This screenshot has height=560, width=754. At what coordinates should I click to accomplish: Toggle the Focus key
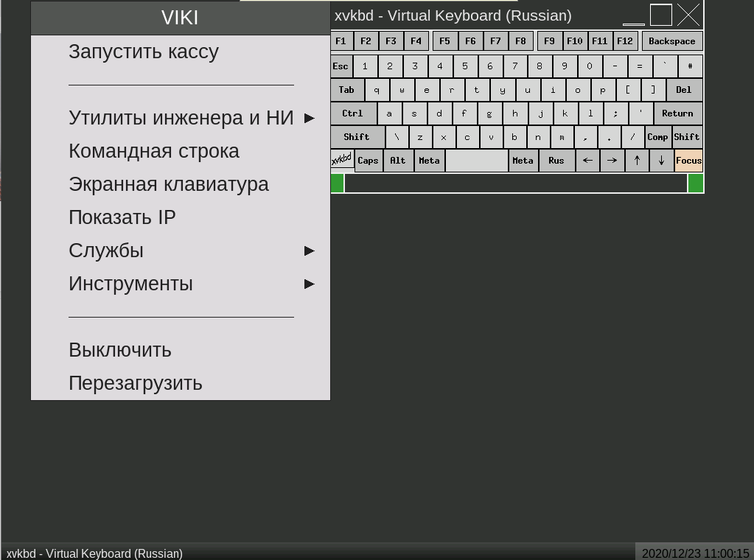point(688,161)
